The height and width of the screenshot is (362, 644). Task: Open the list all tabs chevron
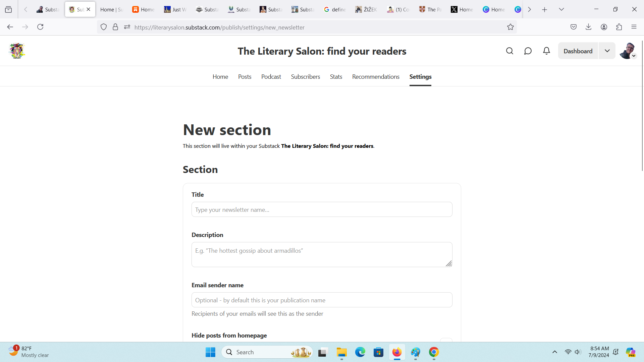[x=561, y=9]
